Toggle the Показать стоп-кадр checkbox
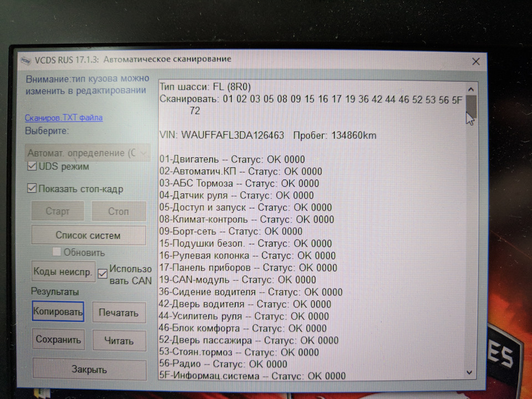The height and width of the screenshot is (399, 532). (32, 188)
